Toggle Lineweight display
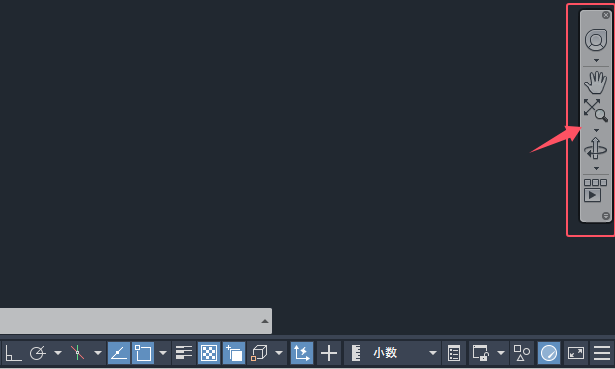 pos(184,353)
